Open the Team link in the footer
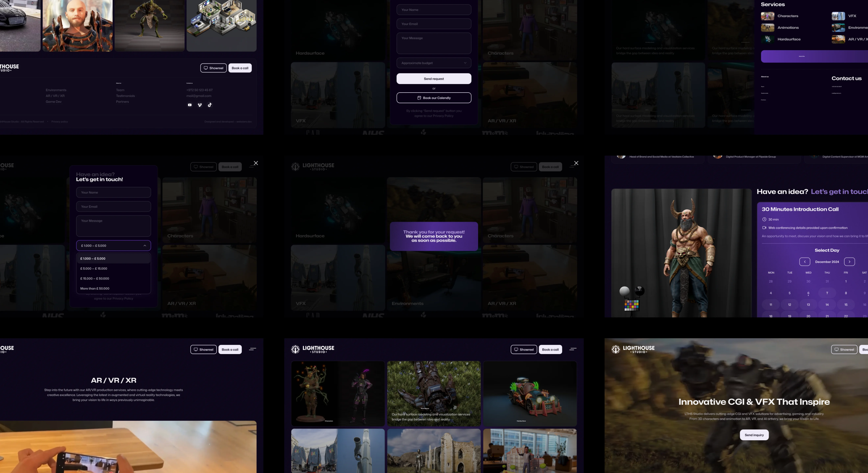The image size is (868, 473). (120, 90)
